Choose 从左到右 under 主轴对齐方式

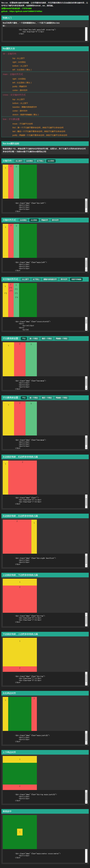click(x=34, y=220)
